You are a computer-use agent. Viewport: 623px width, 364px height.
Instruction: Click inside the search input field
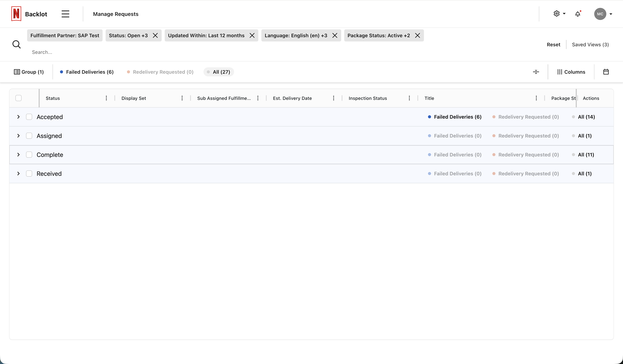coord(99,52)
